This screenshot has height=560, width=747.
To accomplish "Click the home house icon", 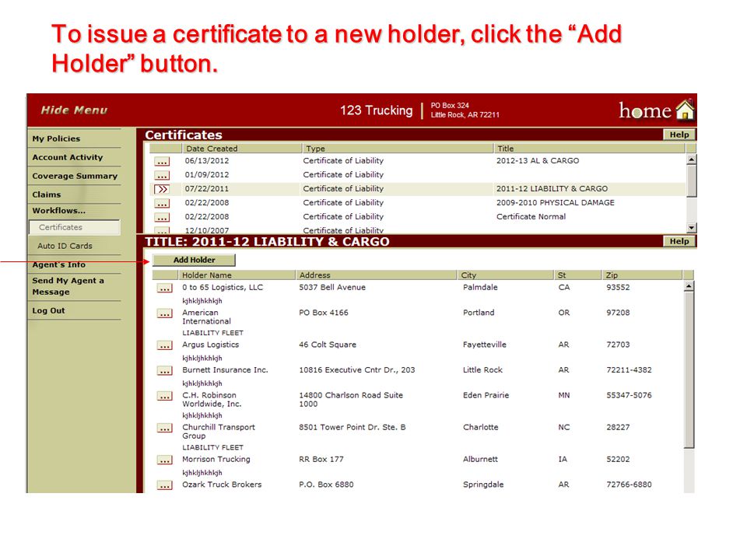I will click(x=685, y=110).
